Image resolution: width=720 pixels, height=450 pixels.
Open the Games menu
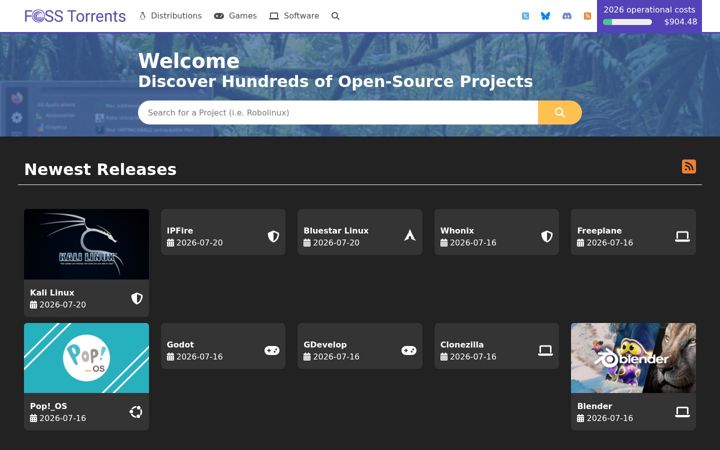[x=235, y=16]
